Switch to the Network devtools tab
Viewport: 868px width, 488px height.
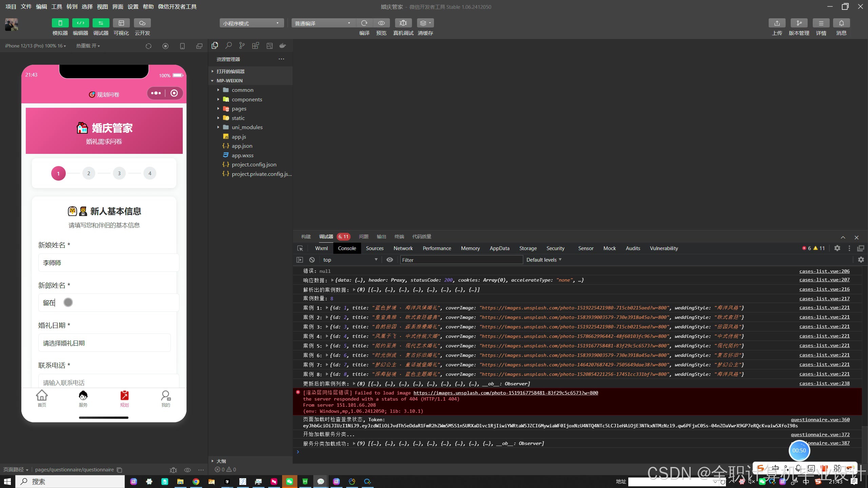[403, 248]
